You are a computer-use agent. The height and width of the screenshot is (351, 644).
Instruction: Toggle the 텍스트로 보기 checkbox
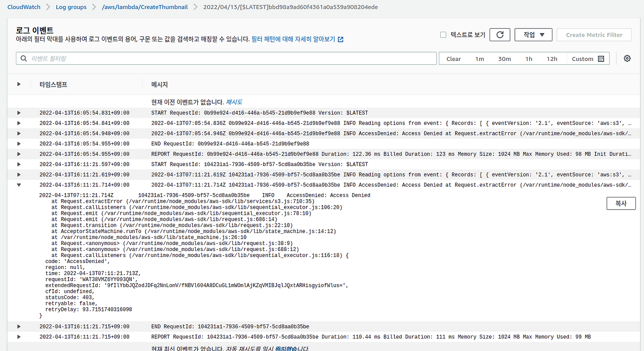click(443, 35)
